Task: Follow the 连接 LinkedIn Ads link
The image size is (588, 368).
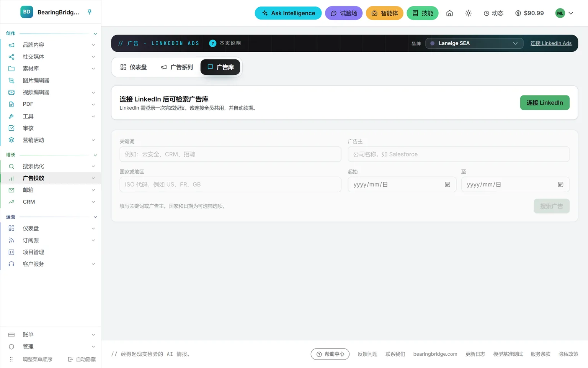Action: pos(551,43)
